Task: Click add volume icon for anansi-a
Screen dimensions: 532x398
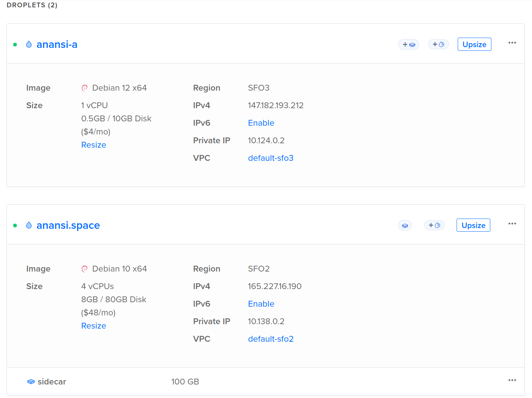Action: click(409, 45)
